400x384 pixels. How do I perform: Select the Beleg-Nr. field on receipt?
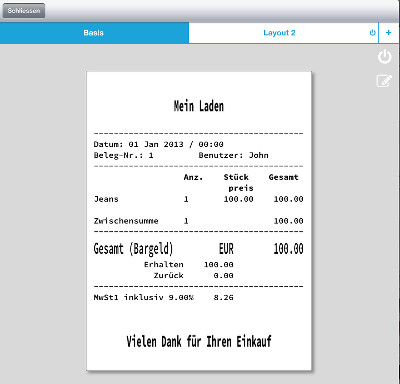(123, 155)
